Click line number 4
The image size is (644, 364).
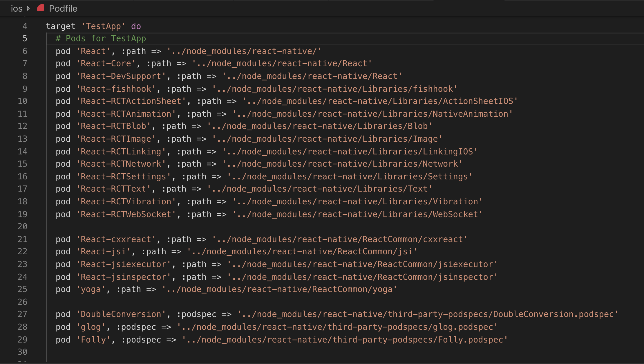[25, 26]
